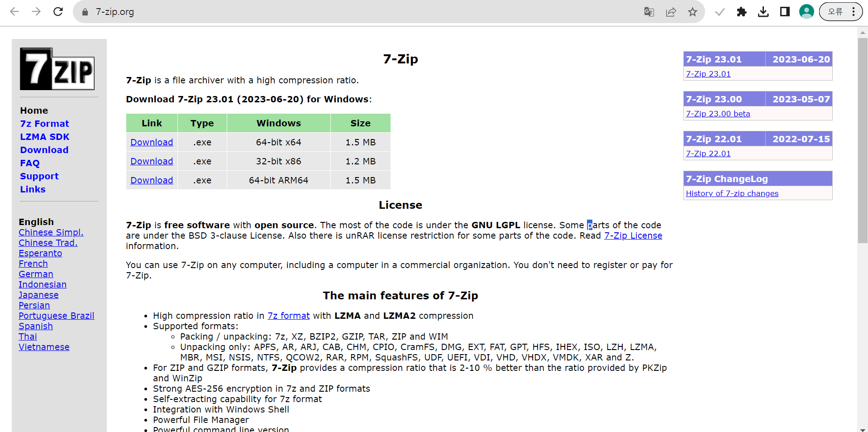Download the 64-bit x64 .exe installer
Screen dimensions: 868x432
tap(152, 142)
